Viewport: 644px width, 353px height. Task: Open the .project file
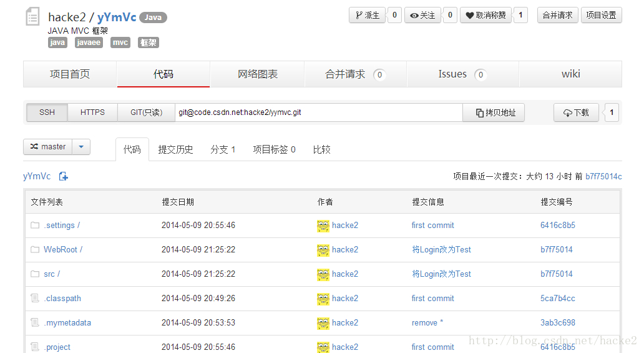tap(57, 347)
